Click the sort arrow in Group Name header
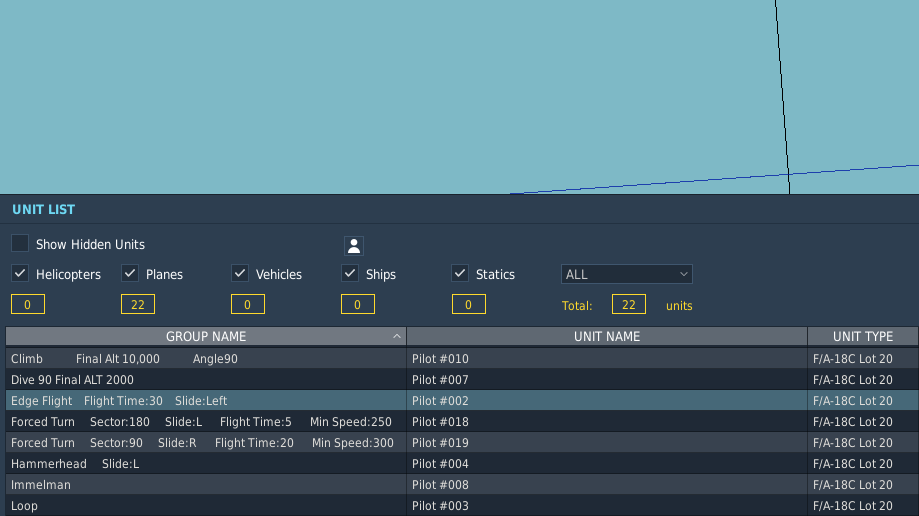Screen dimensions: 919x516 pos(397,337)
